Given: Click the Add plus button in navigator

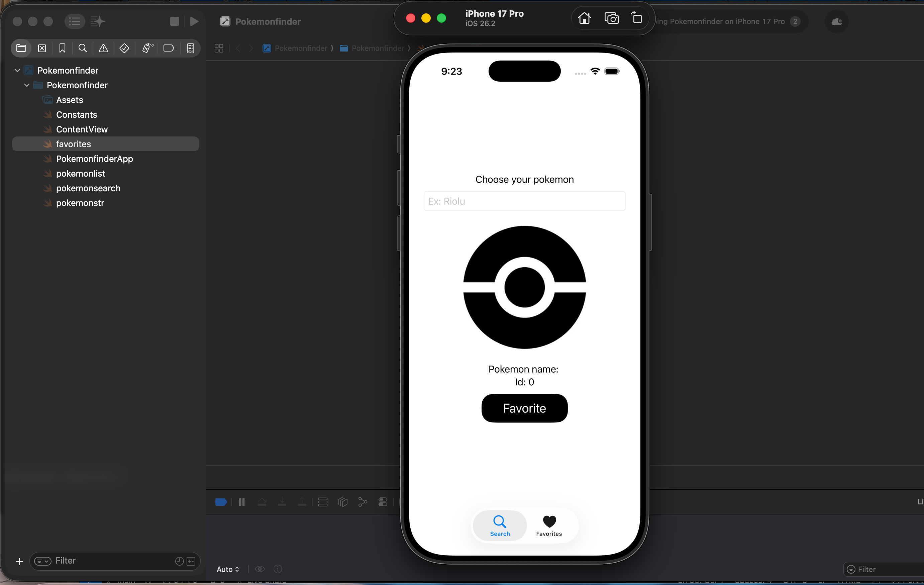Looking at the screenshot, I should [19, 561].
